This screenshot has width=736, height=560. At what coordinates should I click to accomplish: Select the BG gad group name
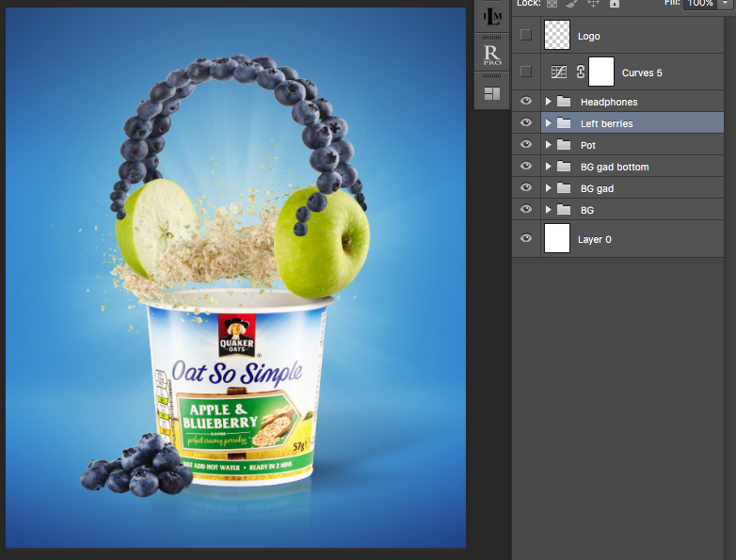pyautogui.click(x=597, y=188)
